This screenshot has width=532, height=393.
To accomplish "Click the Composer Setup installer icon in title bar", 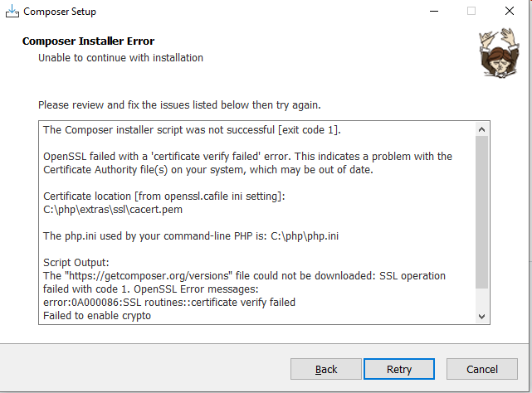I will (x=12, y=11).
